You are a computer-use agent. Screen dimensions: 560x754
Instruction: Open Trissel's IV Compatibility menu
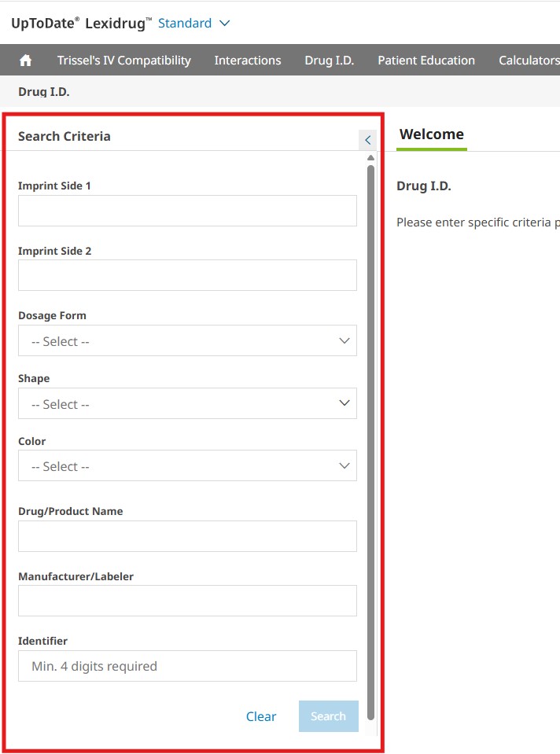[x=123, y=61]
